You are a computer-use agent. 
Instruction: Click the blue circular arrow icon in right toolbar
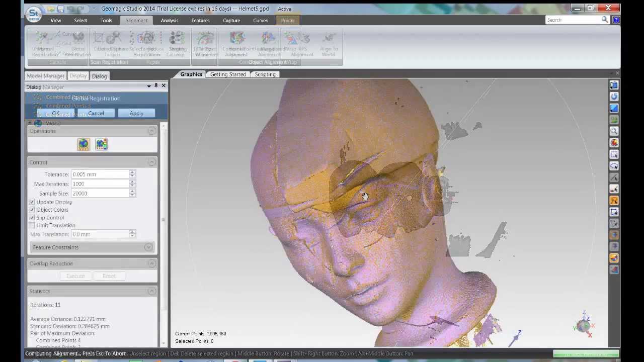click(614, 96)
